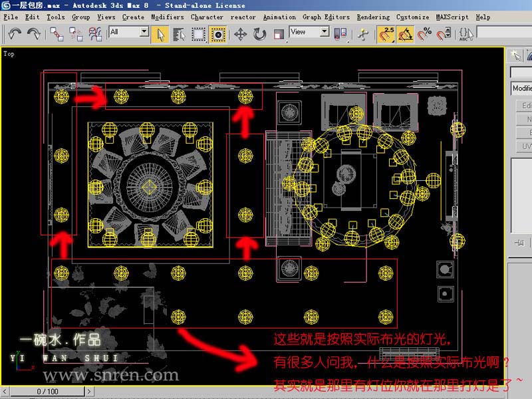Open the Create tab of command panel
The height and width of the screenshot is (399, 532).
(515, 55)
